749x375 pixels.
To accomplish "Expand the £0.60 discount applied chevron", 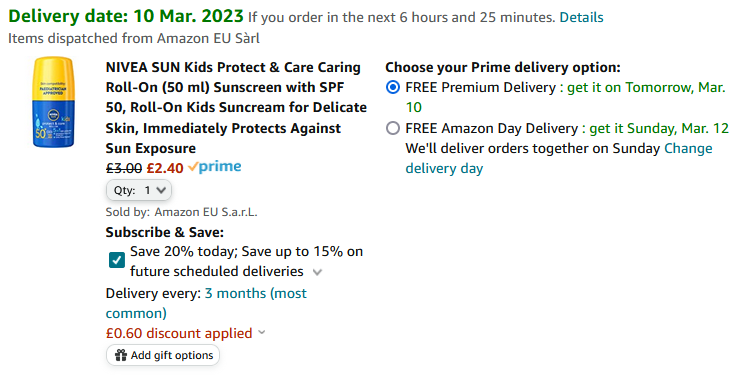I will tap(261, 332).
